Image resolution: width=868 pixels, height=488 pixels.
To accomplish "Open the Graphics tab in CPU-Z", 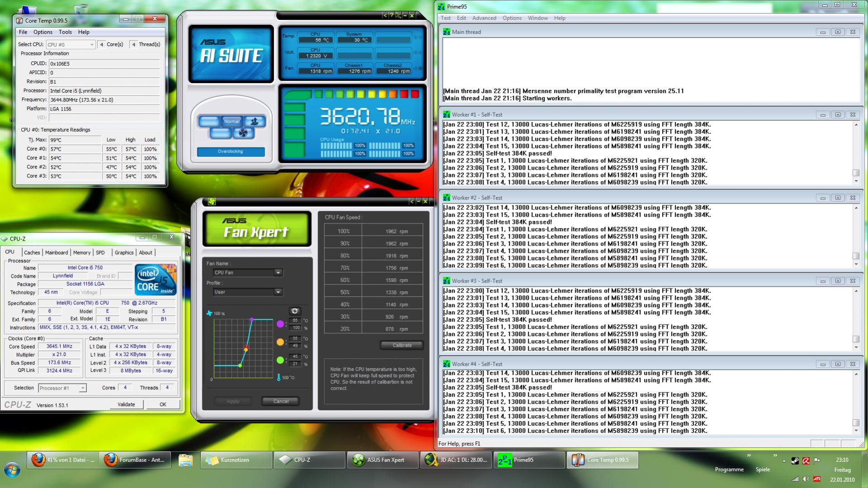I will click(124, 253).
